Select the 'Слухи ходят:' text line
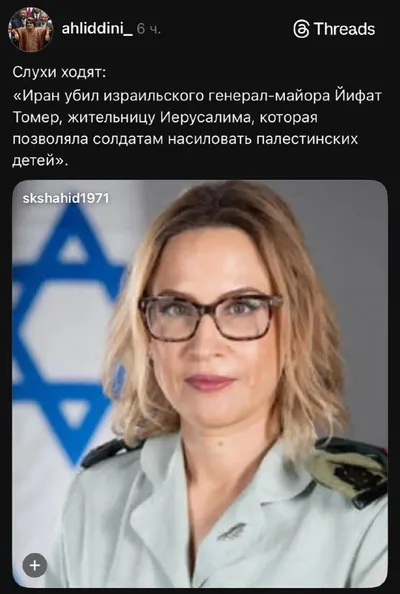Viewport: 400px width, 594px height. (60, 72)
